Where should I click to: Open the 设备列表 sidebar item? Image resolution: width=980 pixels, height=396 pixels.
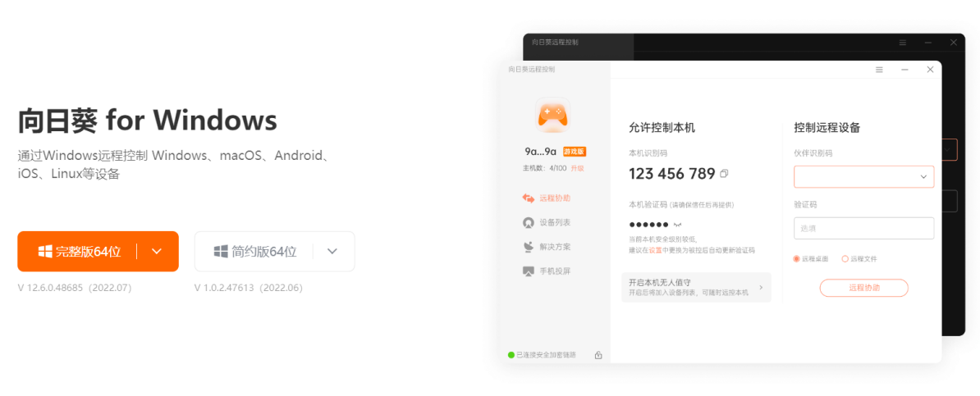(547, 222)
